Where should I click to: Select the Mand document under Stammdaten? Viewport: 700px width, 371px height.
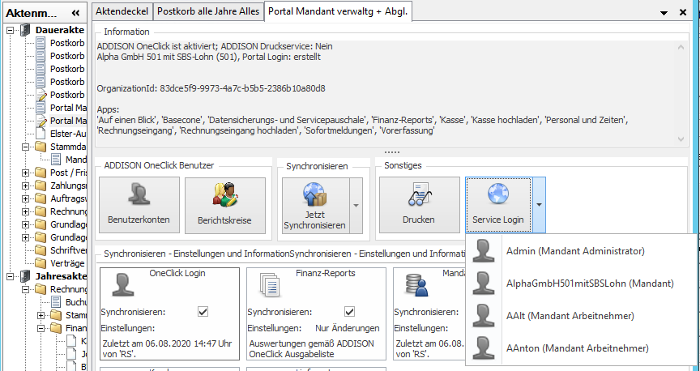[76, 160]
